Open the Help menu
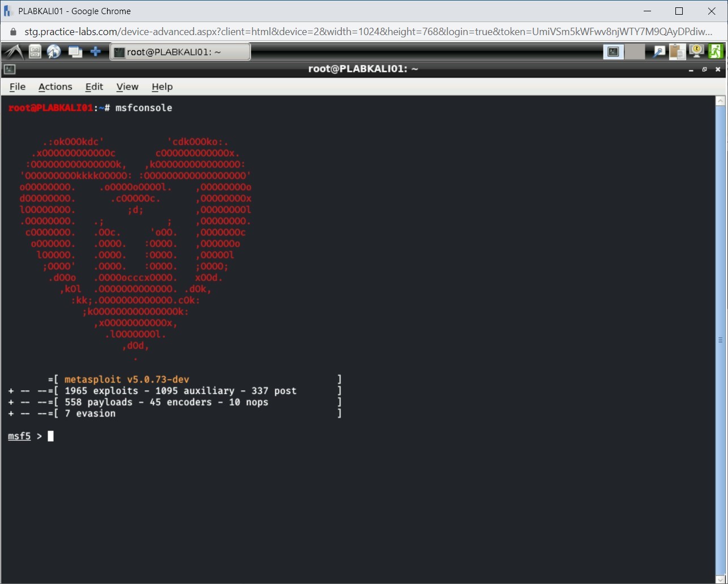 162,87
